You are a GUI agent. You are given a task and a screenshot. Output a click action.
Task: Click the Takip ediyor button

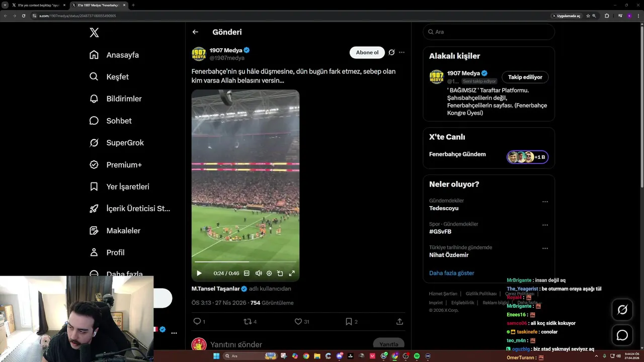[x=525, y=77]
